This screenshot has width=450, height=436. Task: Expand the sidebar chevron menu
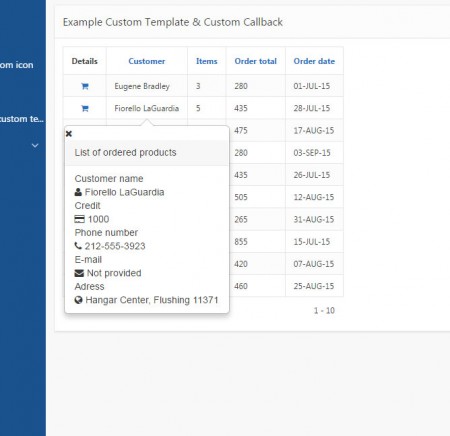pos(35,145)
